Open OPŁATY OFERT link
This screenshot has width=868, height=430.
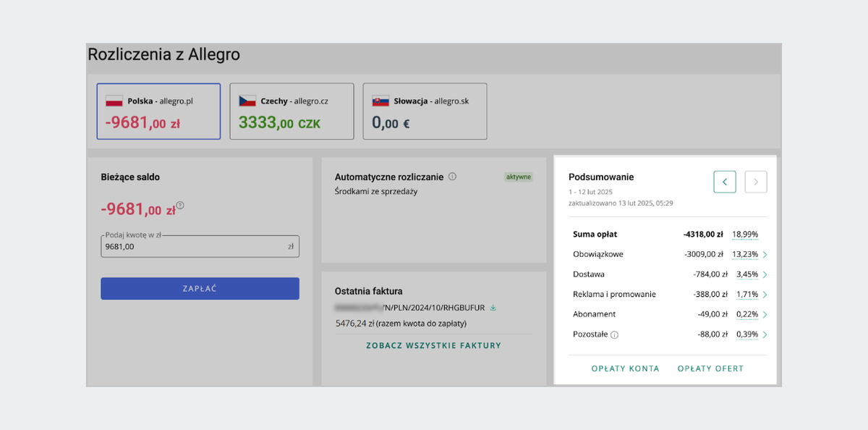click(x=710, y=368)
